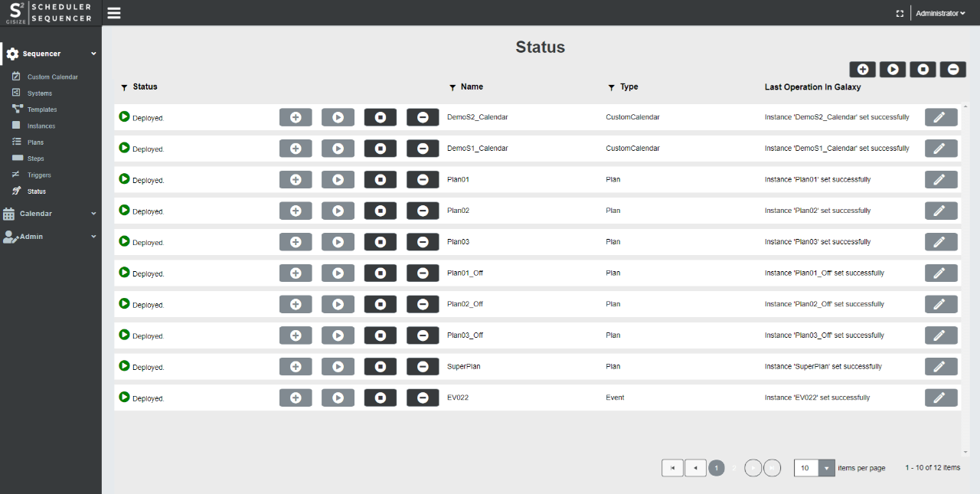Open the Administrator user dropdown
This screenshot has width=980, height=494.
pos(940,14)
